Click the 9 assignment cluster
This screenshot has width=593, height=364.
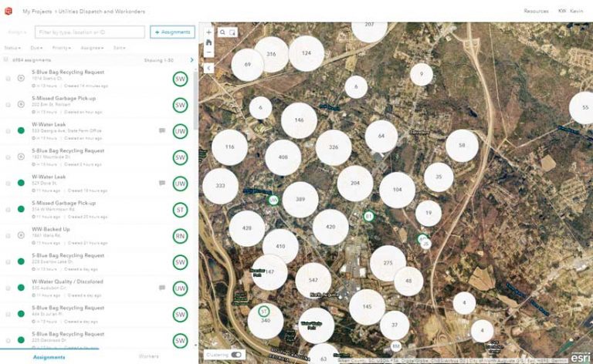pyautogui.click(x=422, y=74)
